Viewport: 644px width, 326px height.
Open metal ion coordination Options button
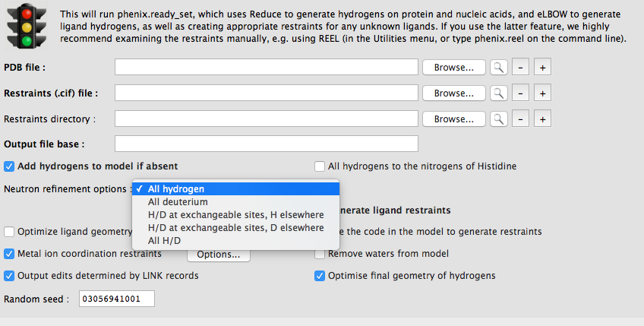[x=218, y=255]
